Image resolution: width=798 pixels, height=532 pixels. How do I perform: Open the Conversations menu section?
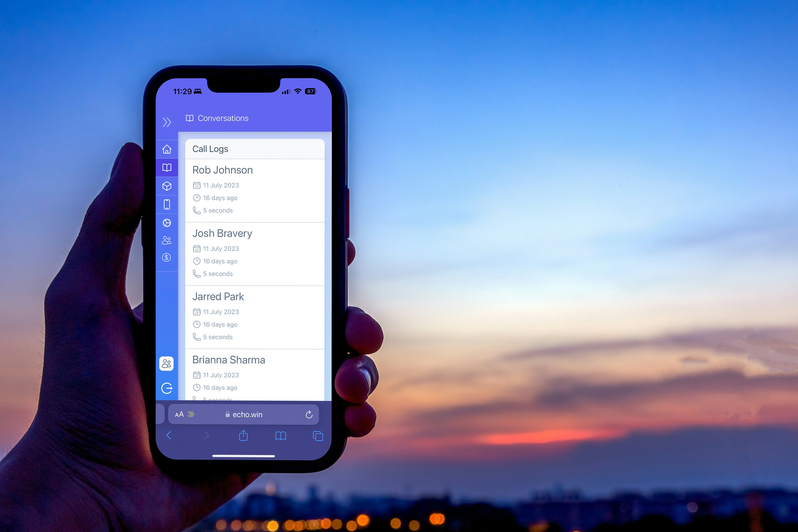coord(166,167)
